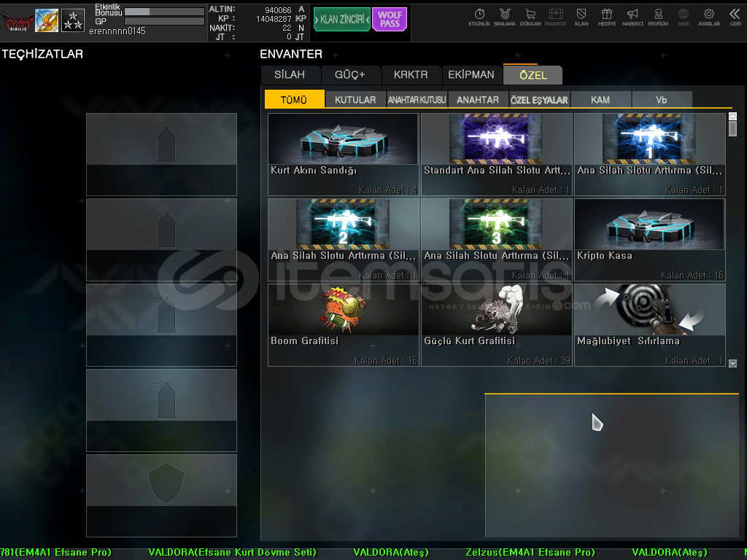Show the ANAHTAR filter tab

(x=478, y=99)
